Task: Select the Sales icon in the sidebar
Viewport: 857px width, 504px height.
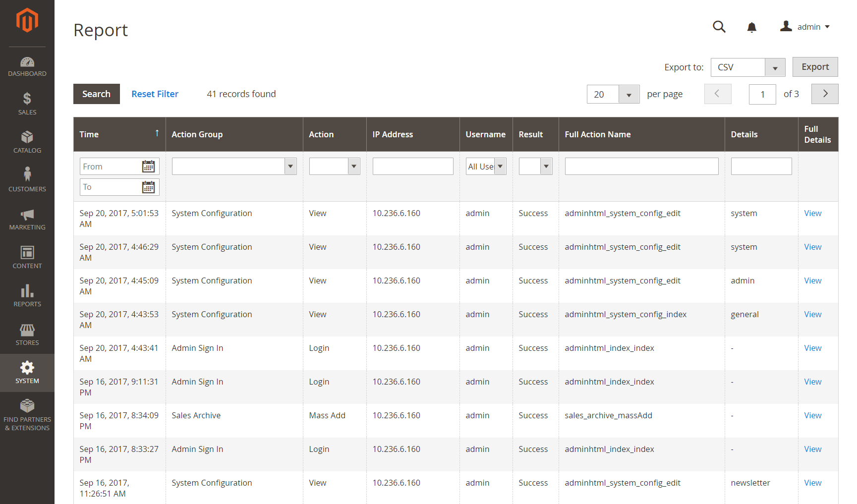Action: [x=27, y=103]
